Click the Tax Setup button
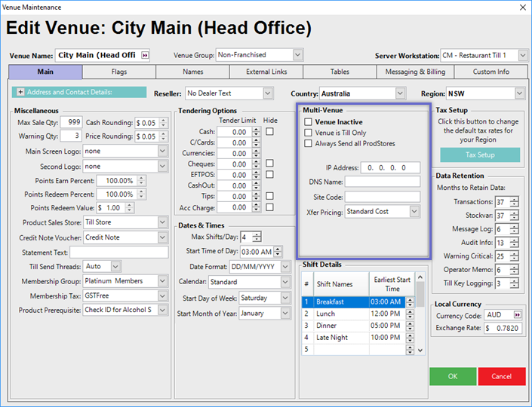 pyautogui.click(x=480, y=155)
